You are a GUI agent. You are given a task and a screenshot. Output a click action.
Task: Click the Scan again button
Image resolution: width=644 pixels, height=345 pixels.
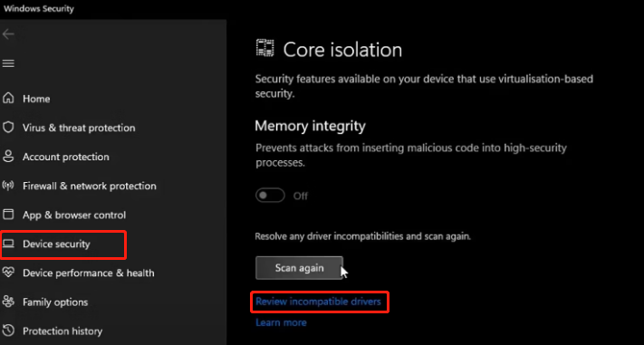click(x=299, y=268)
